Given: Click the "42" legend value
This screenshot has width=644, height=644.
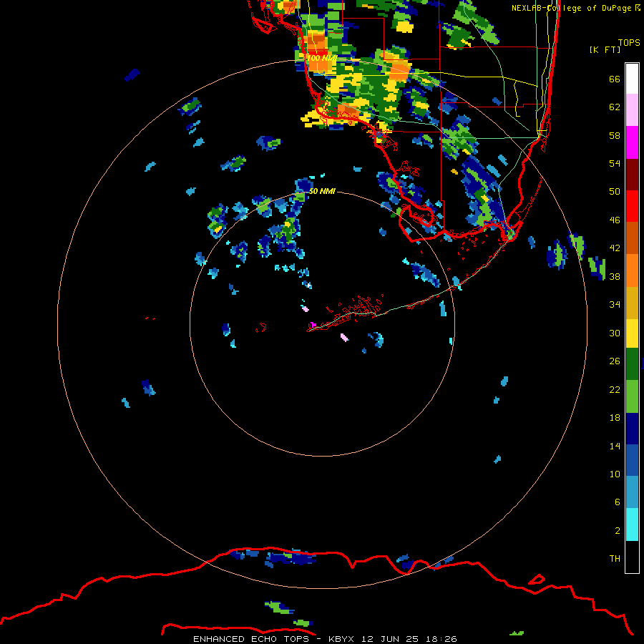Looking at the screenshot, I should 615,248.
